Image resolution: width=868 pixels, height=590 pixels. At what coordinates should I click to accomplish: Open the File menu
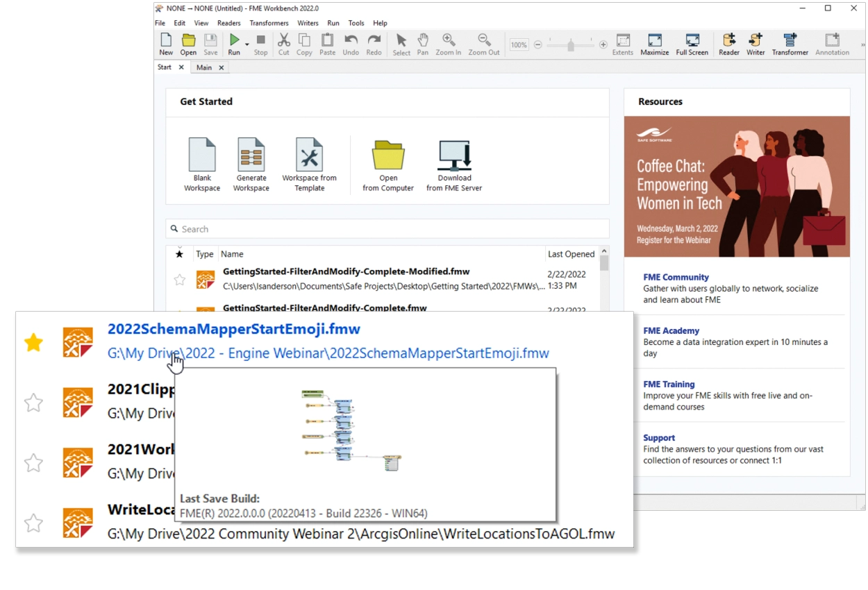point(160,23)
